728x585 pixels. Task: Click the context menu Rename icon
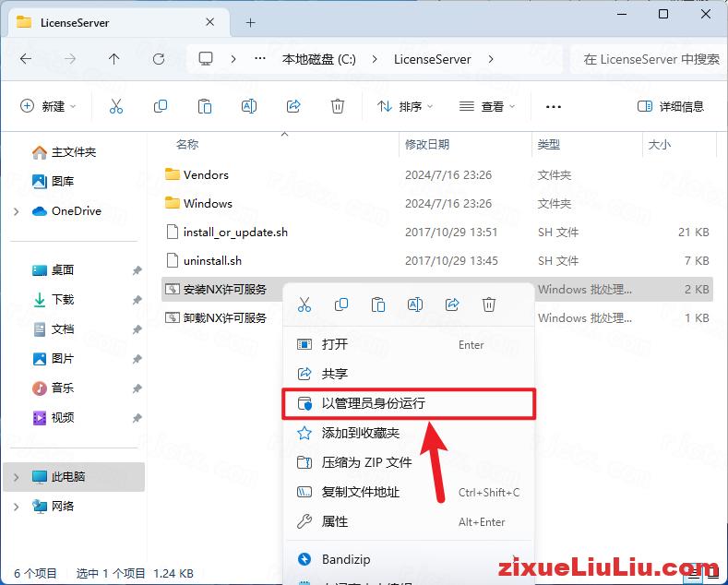pos(415,304)
